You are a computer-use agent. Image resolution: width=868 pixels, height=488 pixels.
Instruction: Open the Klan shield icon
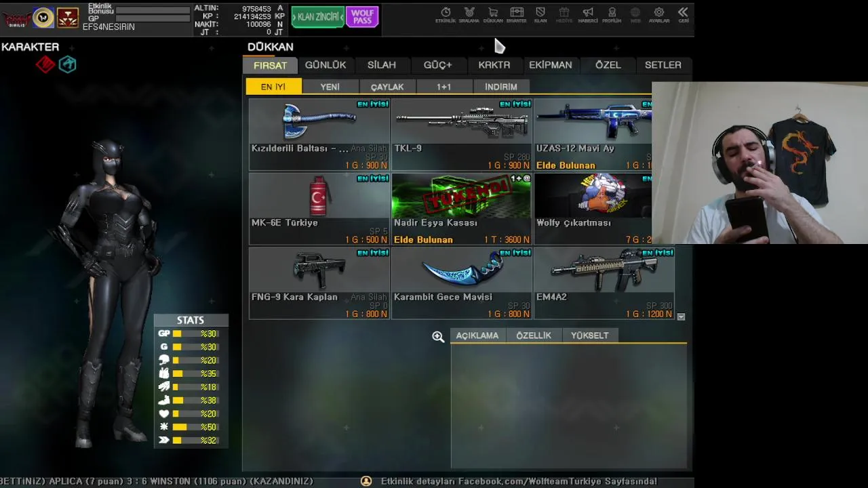pyautogui.click(x=540, y=15)
